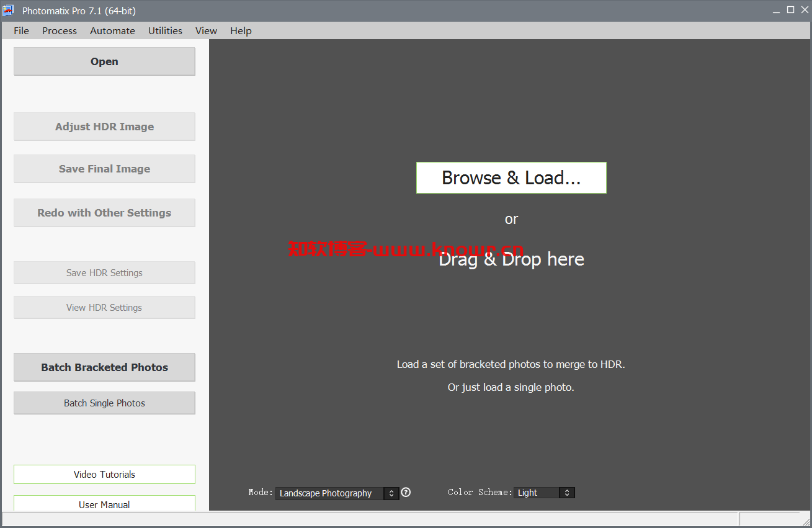Maximize the Photomatix Pro window

(790, 10)
